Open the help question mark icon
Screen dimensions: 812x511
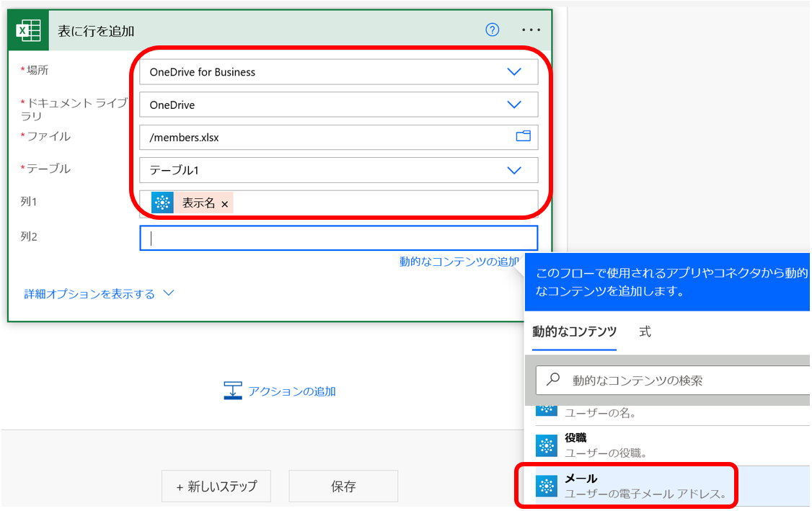click(x=492, y=30)
